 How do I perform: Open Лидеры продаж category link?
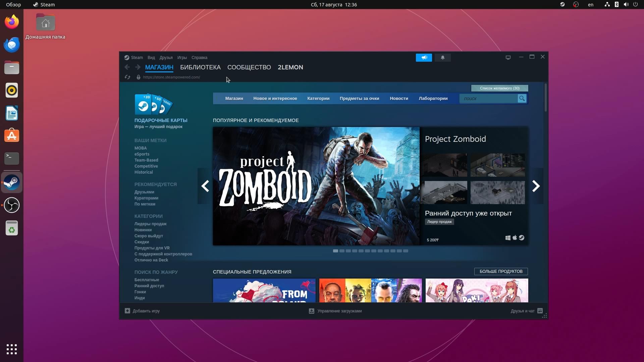[151, 224]
